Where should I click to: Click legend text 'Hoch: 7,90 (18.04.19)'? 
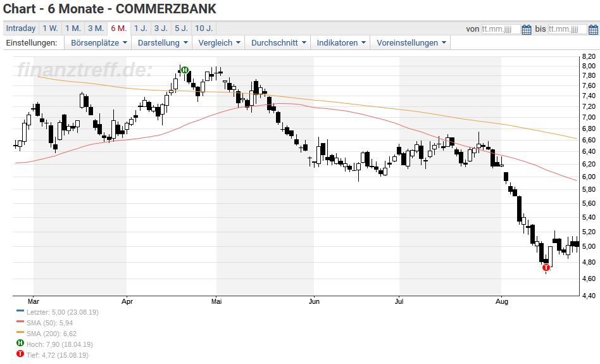(x=59, y=344)
